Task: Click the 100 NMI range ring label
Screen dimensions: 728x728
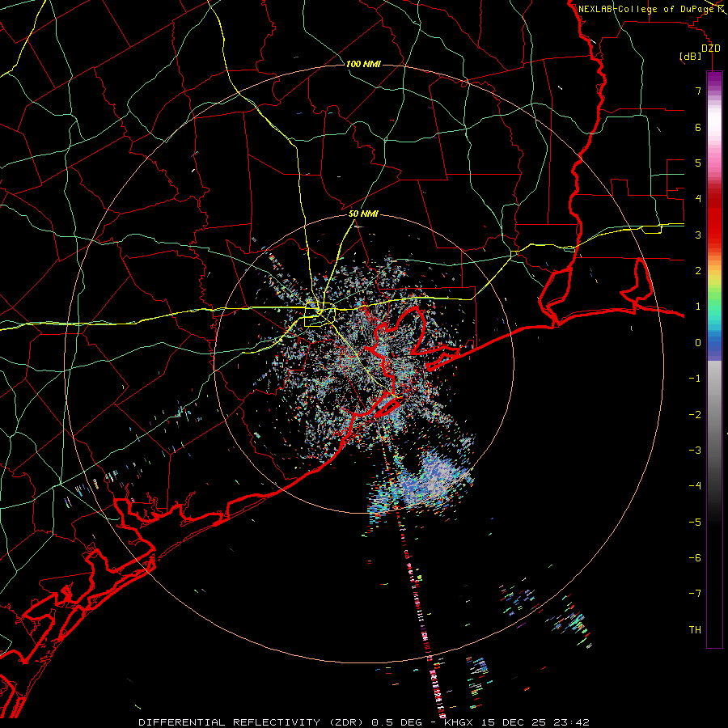Action: pyautogui.click(x=363, y=64)
